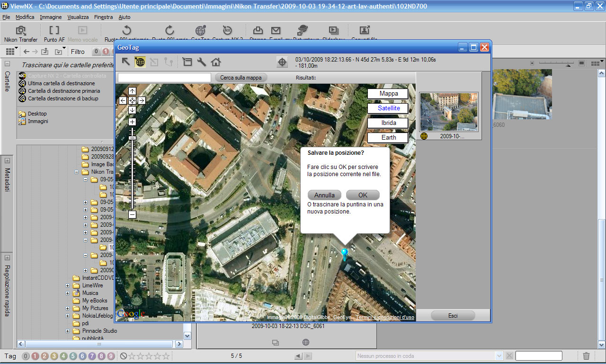Toggle the globe position tool in GeoTag
606x364 pixels.
point(140,62)
